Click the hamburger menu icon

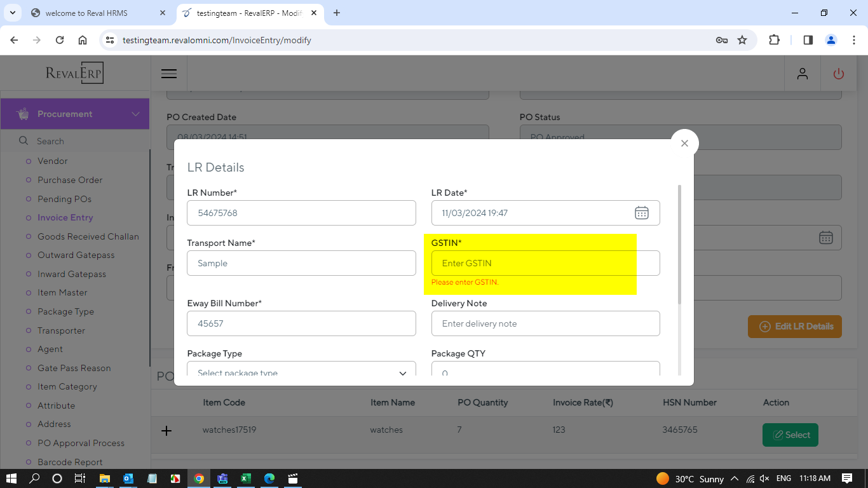coord(169,74)
